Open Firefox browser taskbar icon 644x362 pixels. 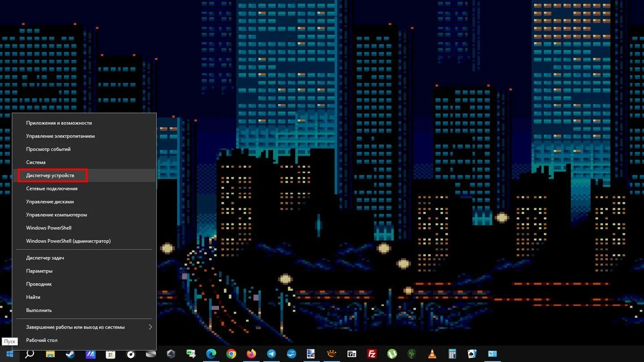click(251, 354)
